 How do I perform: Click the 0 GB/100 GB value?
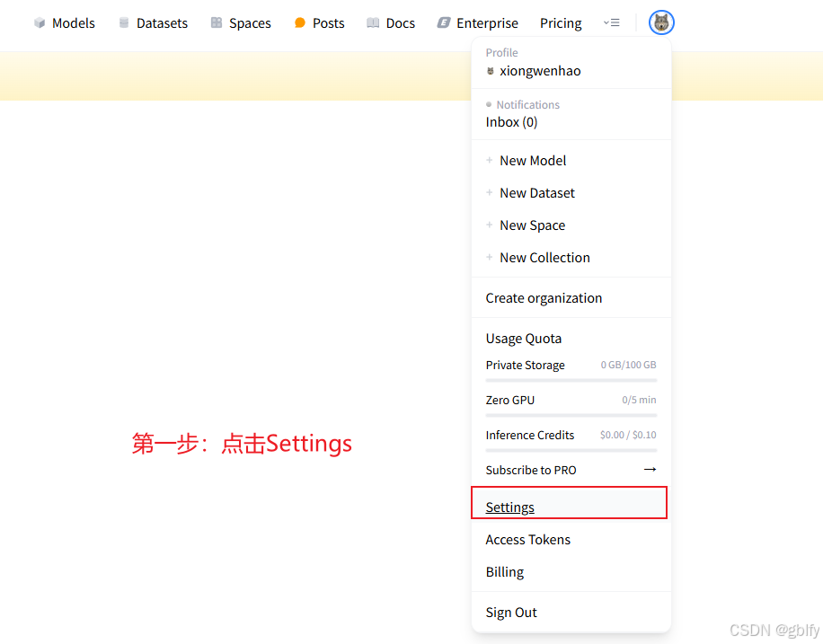coord(628,365)
